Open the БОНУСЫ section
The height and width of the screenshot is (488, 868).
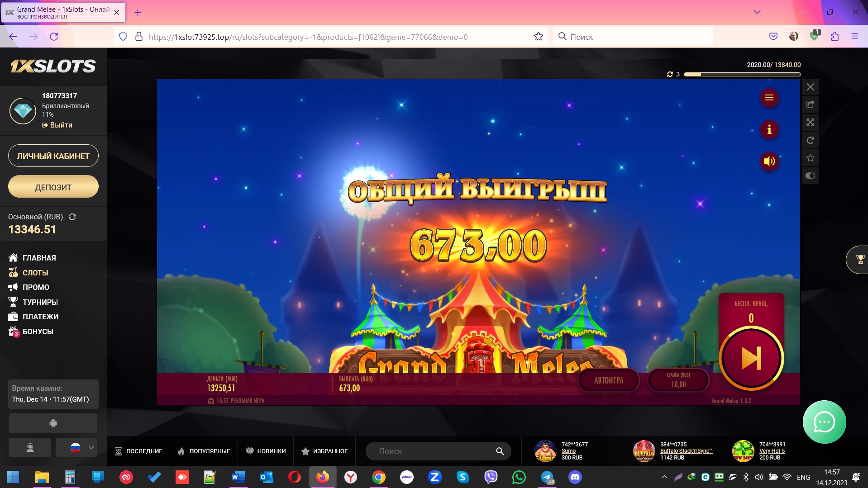point(31,332)
